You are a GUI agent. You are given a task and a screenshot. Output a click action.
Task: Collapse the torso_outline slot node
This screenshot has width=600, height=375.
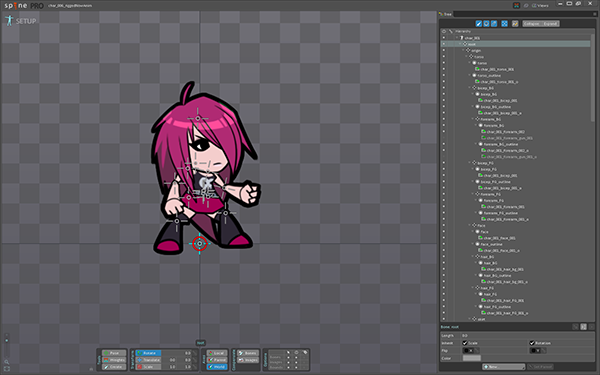pos(470,75)
